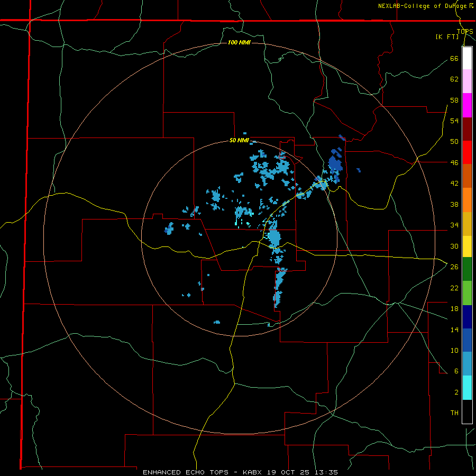The image size is (476, 476).
Task: Click the light pink legend swatch
Action: pos(467,81)
